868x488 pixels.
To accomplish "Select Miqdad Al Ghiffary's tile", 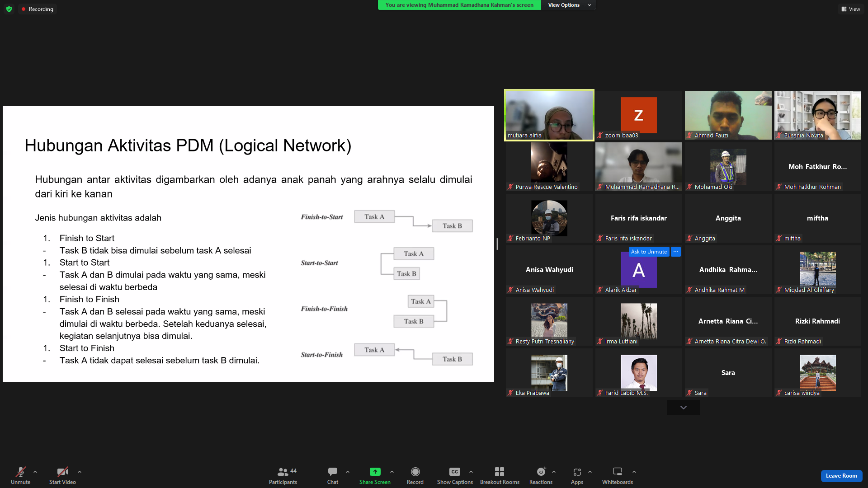I will (818, 270).
